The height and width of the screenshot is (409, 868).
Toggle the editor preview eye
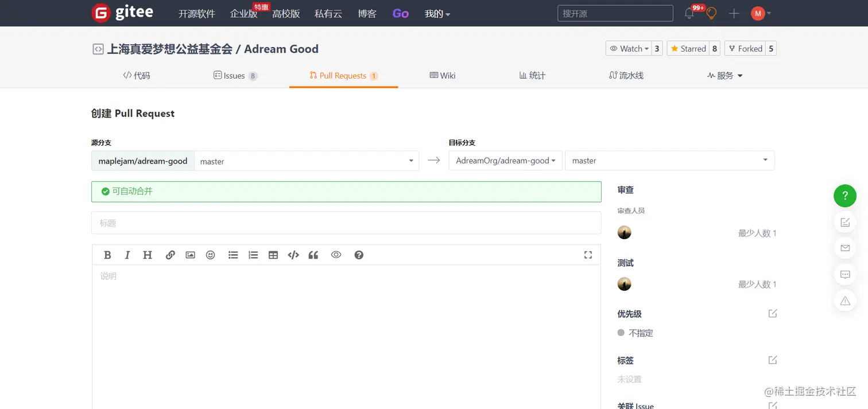pos(336,255)
